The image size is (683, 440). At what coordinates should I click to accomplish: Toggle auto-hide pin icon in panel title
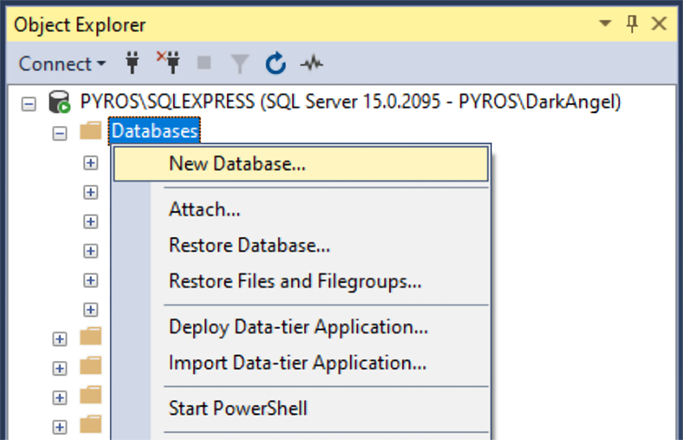pyautogui.click(x=632, y=24)
